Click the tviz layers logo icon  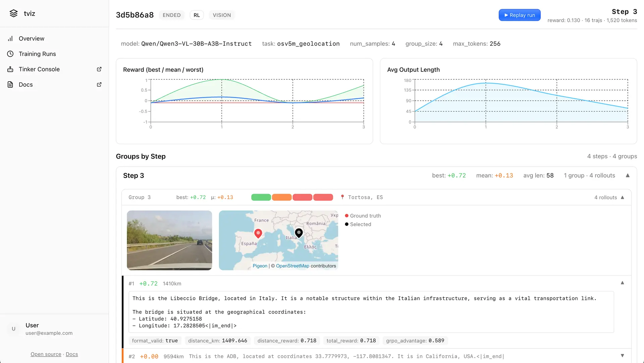(13, 13)
